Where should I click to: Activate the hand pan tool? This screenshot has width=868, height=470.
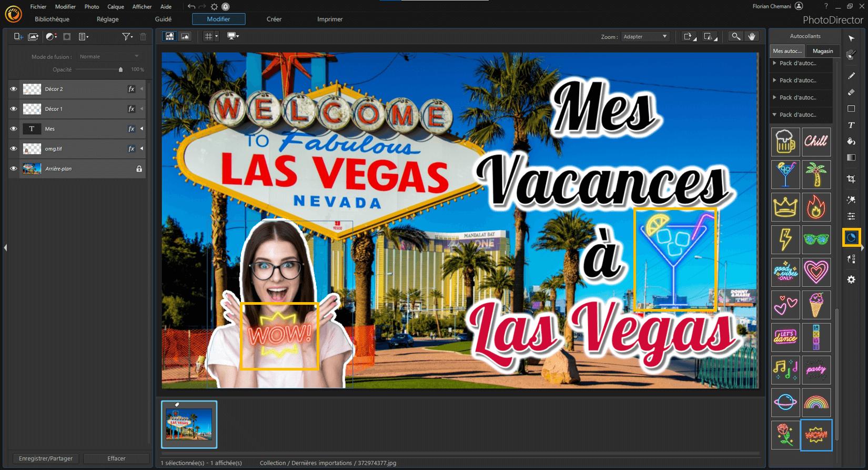click(752, 36)
